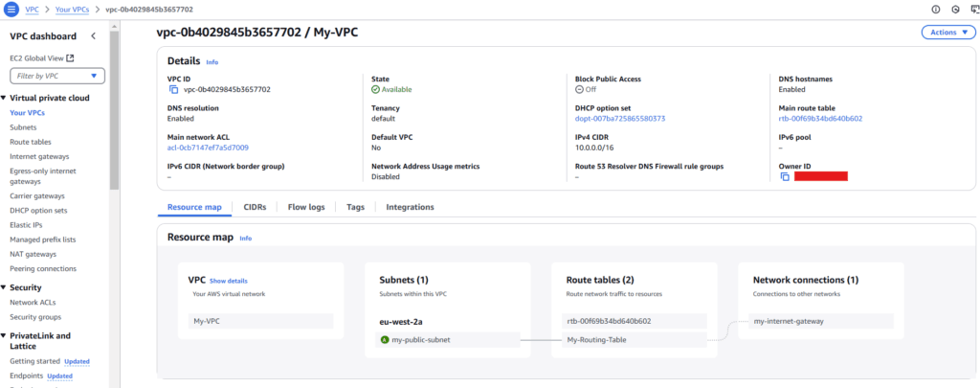Copy the Owner ID using copy icon
Screen dimensions: 980x388
pyautogui.click(x=785, y=176)
